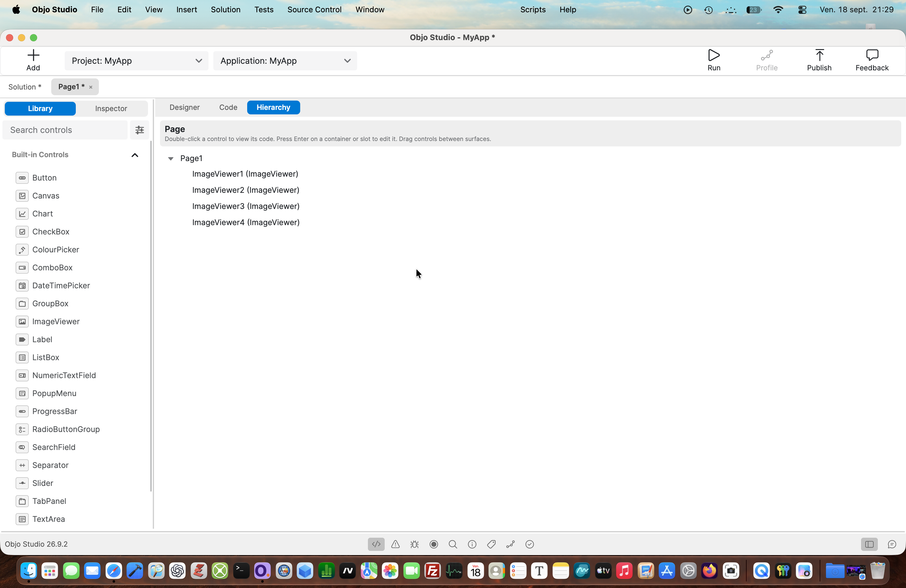The image size is (906, 588).
Task: Open the File menu
Action: 97,10
